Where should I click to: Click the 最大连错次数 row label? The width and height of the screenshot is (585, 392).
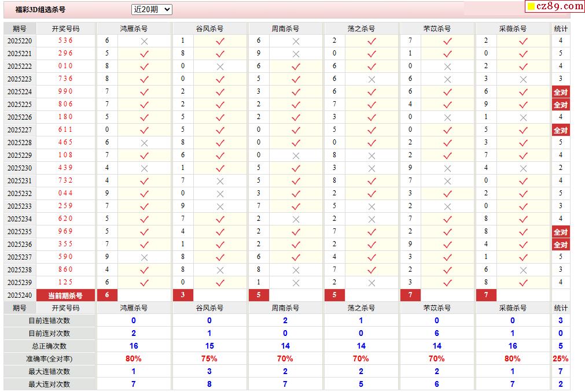coord(50,372)
